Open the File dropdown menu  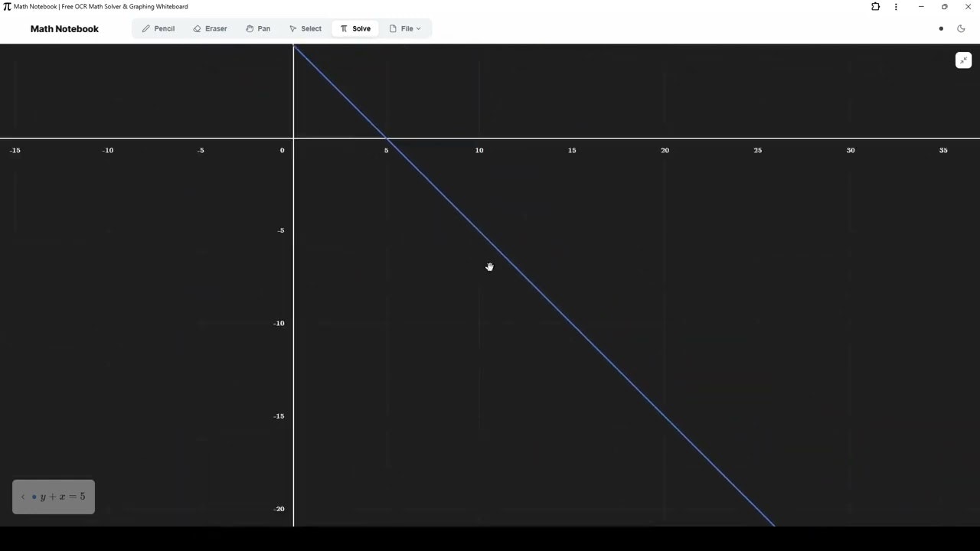pyautogui.click(x=405, y=28)
